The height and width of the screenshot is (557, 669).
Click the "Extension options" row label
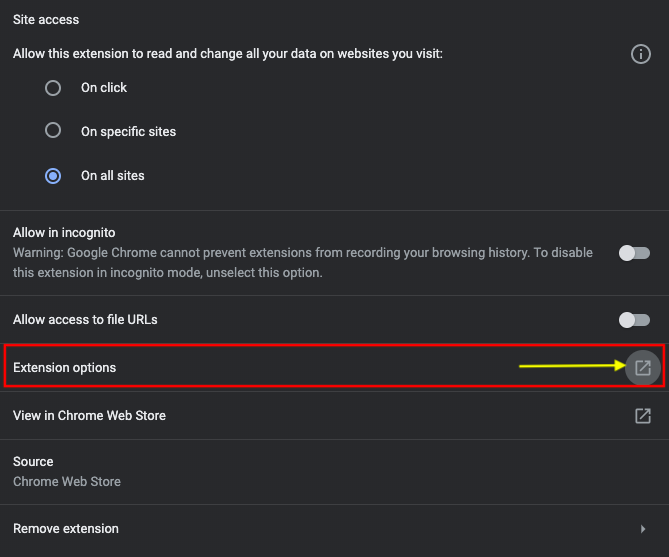pos(64,368)
